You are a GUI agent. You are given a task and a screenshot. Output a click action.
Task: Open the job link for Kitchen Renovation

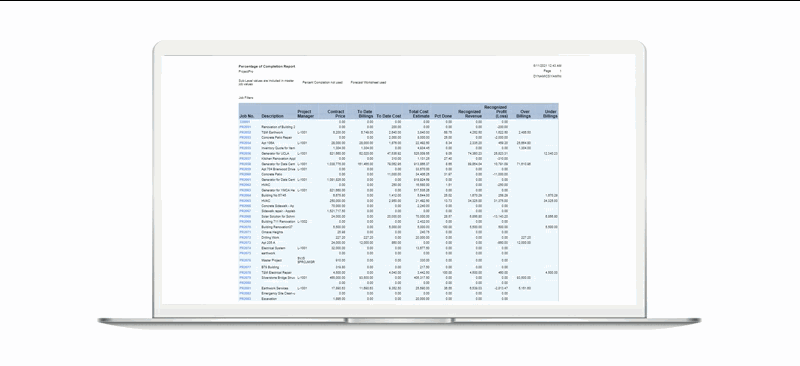245,158
